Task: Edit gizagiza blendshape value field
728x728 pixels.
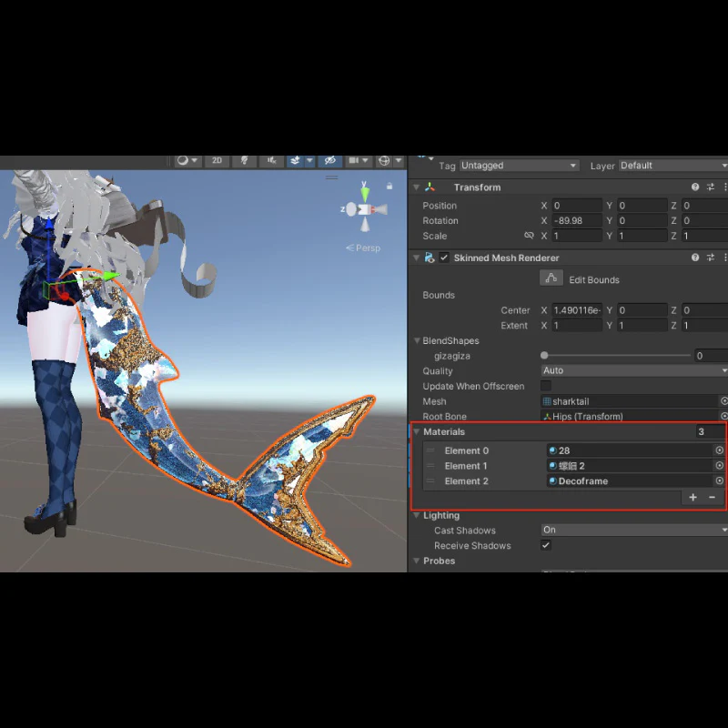Action: (x=711, y=356)
